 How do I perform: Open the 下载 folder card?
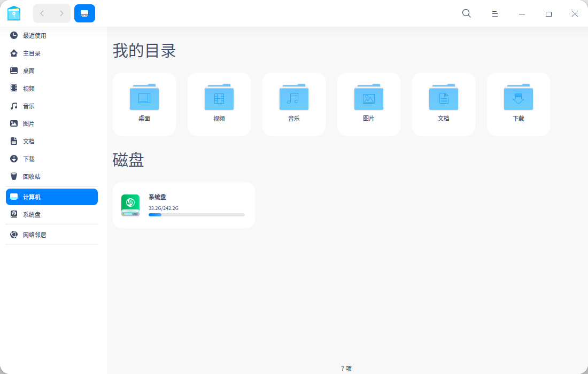(519, 104)
